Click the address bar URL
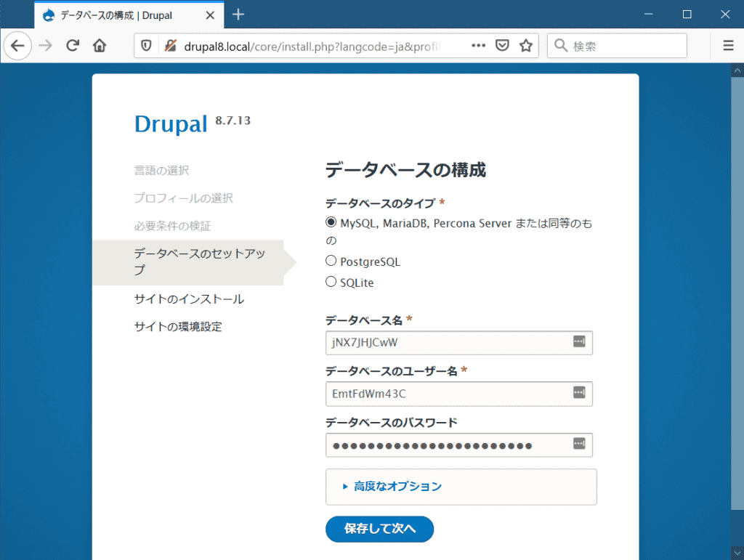The image size is (744, 560). 312,46
